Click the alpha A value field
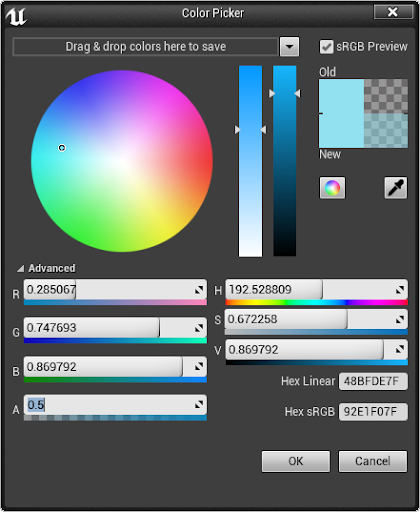 (x=115, y=405)
